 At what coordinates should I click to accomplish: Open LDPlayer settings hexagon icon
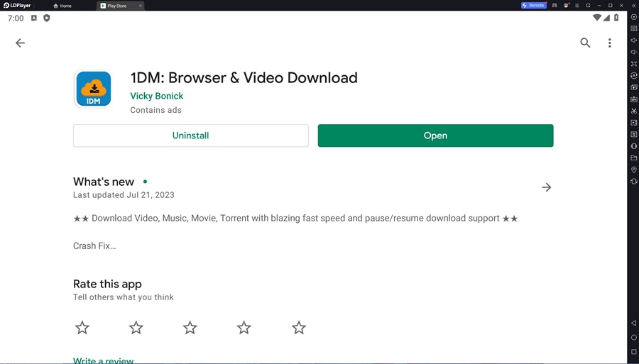pos(634,17)
